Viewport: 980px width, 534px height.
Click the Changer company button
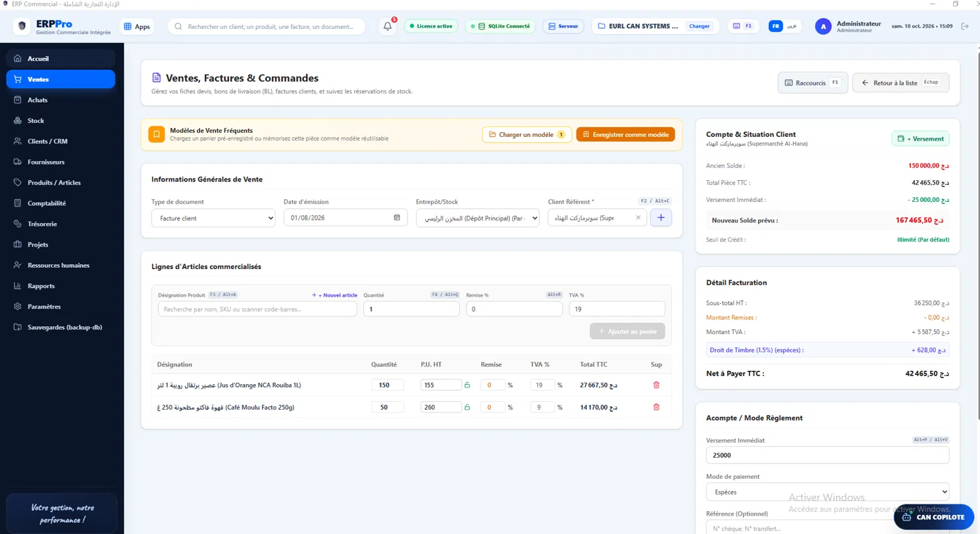click(x=699, y=26)
